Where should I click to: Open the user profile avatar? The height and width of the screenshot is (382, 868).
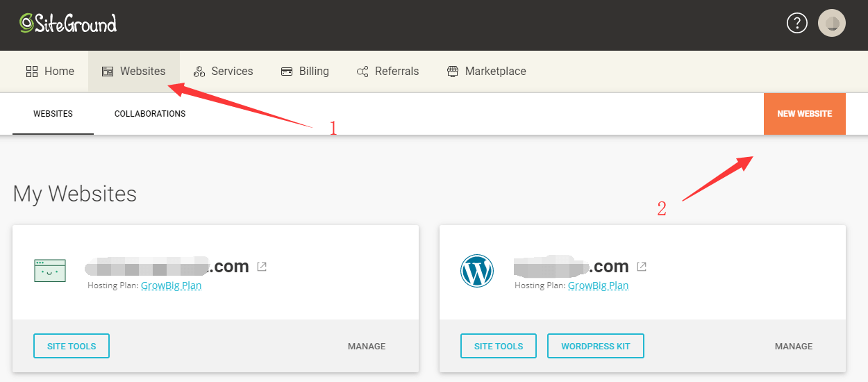pyautogui.click(x=831, y=24)
